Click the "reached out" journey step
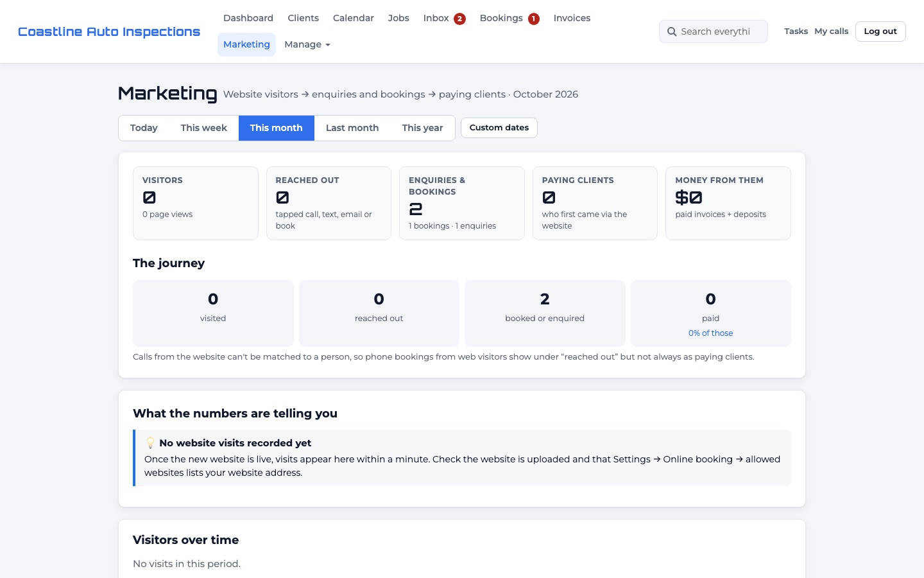 pos(379,313)
